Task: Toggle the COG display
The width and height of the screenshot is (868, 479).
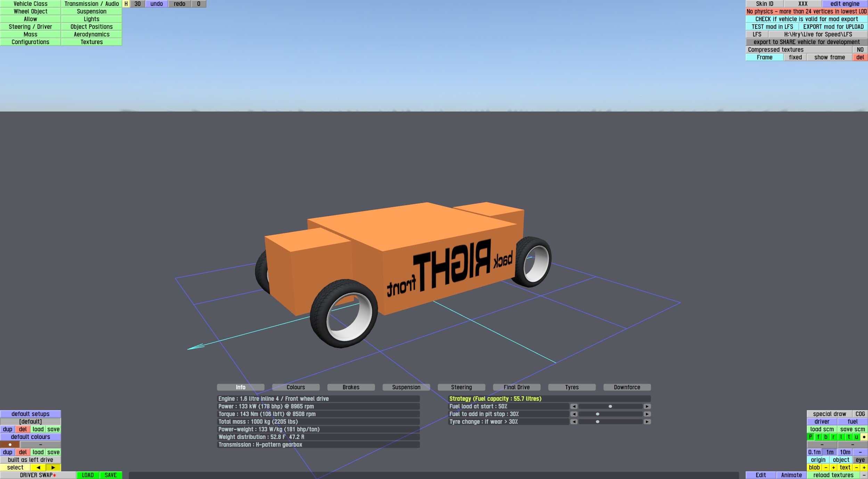Action: (x=860, y=414)
